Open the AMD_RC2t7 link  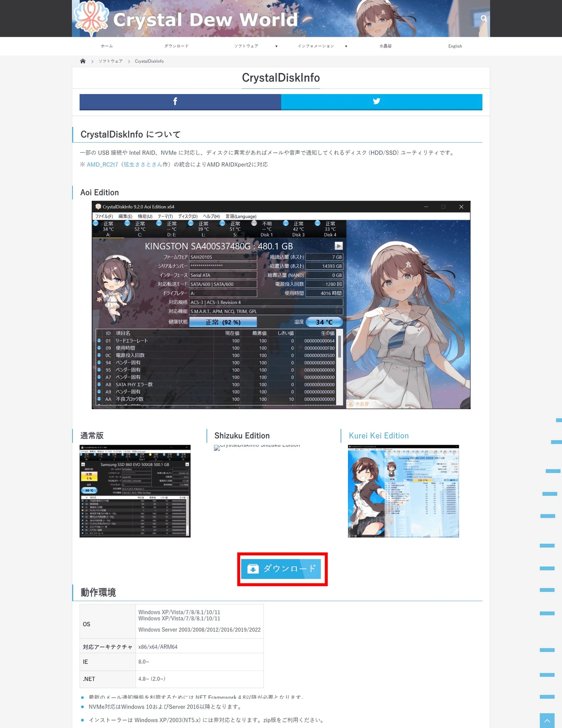pos(102,165)
